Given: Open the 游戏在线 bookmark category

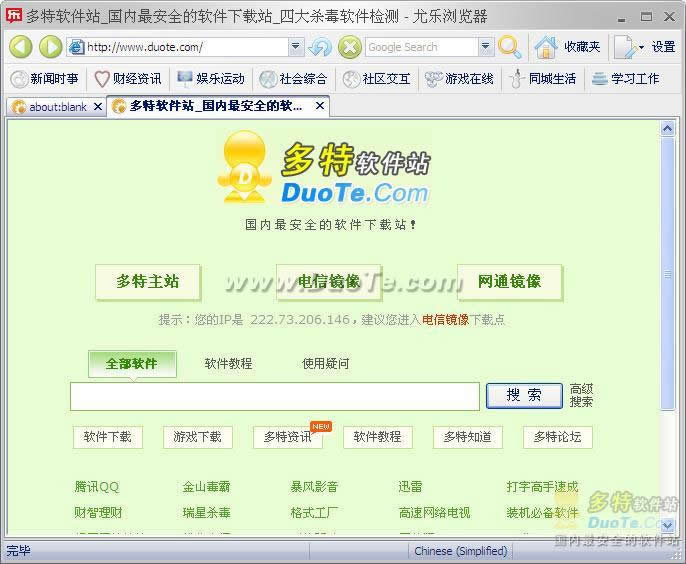Looking at the screenshot, I should (459, 79).
